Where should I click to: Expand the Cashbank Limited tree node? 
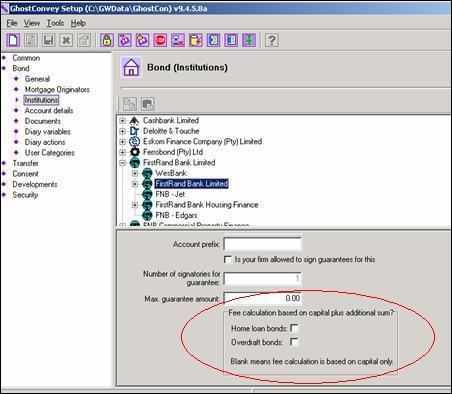pyautogui.click(x=122, y=121)
